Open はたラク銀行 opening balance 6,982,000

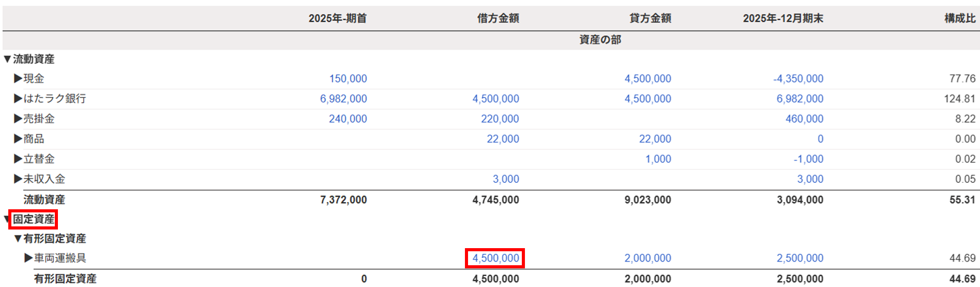[343, 98]
